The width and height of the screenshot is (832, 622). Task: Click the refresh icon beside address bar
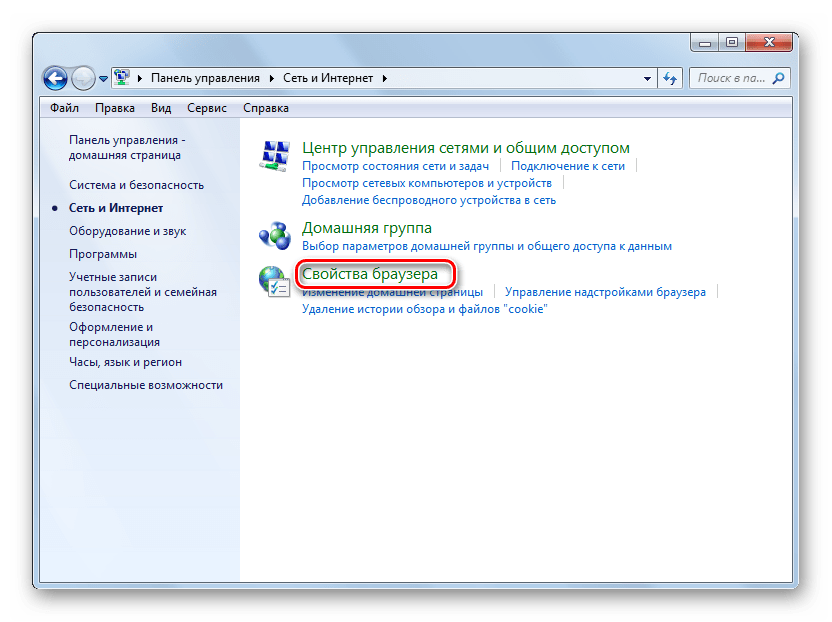point(671,78)
